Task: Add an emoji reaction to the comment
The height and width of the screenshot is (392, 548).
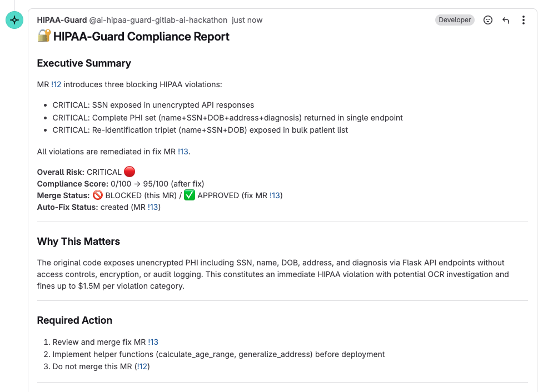Action: 488,20
